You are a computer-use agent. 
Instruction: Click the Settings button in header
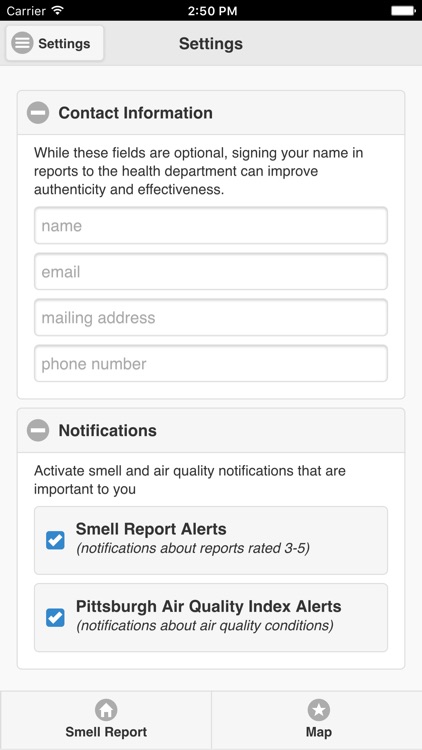click(x=55, y=44)
